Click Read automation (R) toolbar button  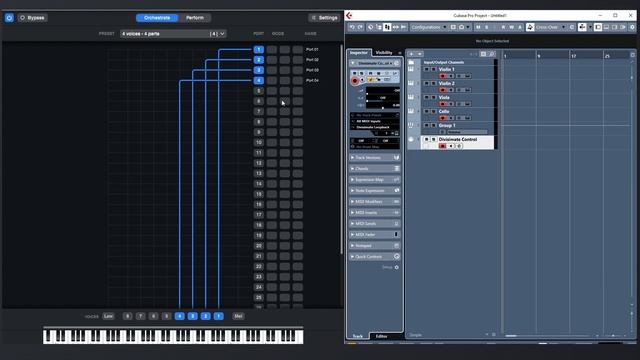[503, 27]
